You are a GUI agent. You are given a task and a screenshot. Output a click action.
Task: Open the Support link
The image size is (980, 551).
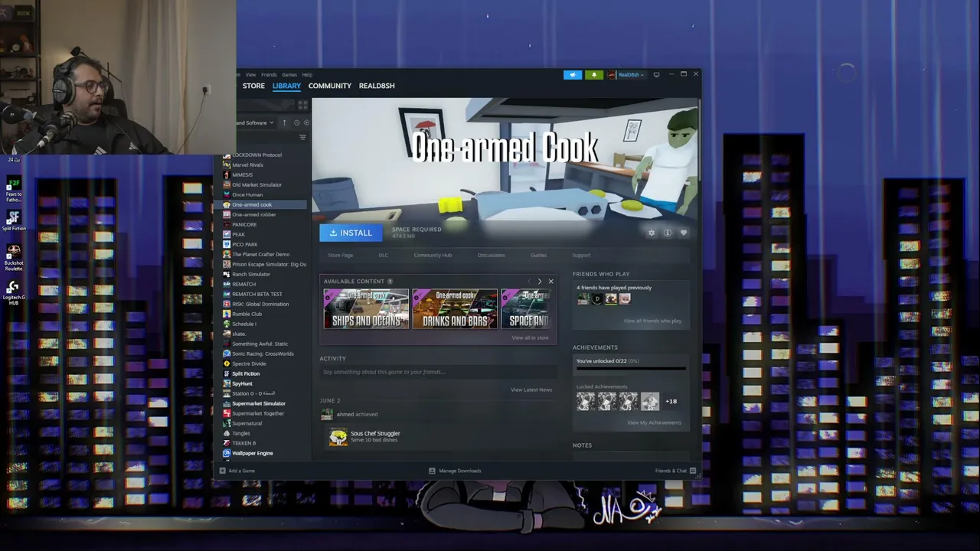(x=581, y=256)
